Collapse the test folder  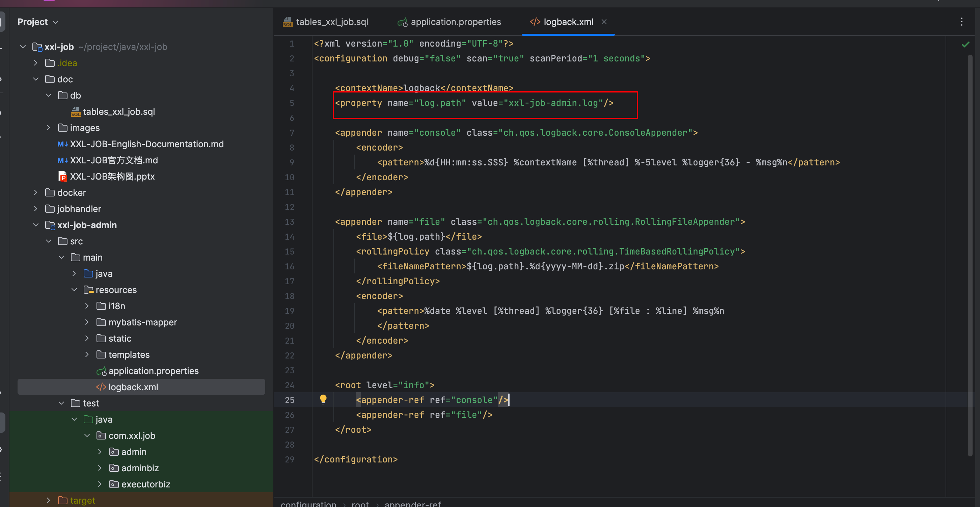[61, 403]
